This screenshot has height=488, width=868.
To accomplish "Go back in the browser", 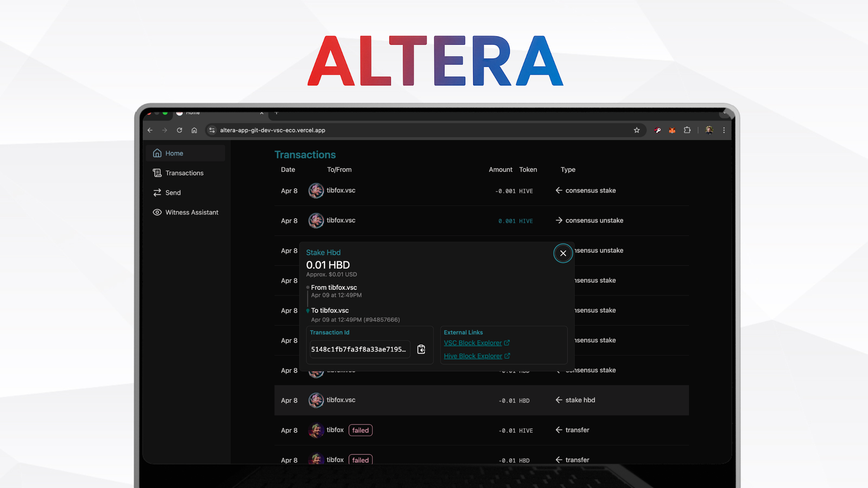I will pos(150,131).
